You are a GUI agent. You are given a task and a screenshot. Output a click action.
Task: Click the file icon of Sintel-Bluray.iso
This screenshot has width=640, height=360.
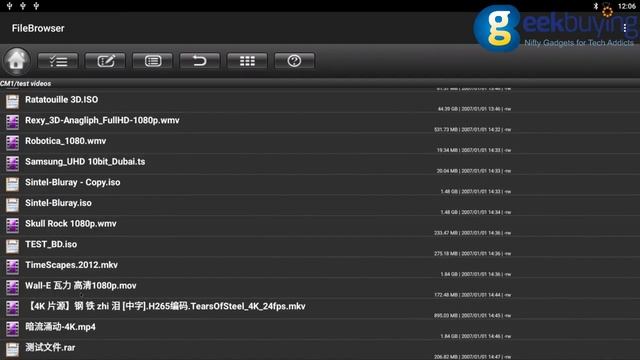tap(12, 205)
